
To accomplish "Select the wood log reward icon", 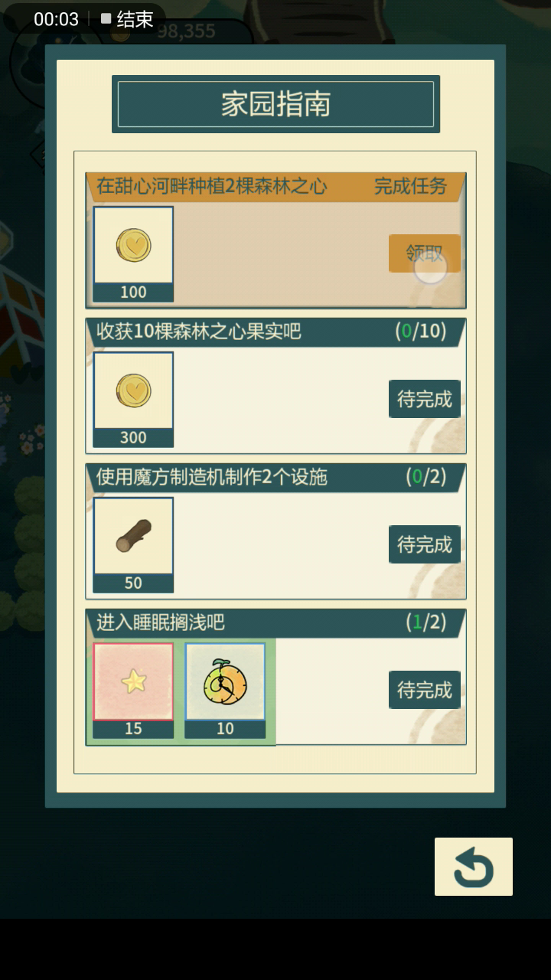I will (133, 537).
